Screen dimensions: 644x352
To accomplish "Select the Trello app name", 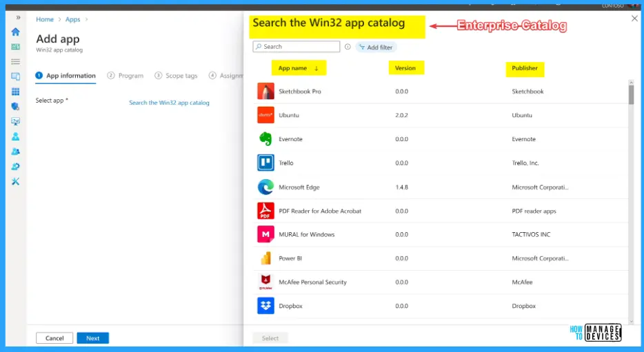I will coord(286,163).
